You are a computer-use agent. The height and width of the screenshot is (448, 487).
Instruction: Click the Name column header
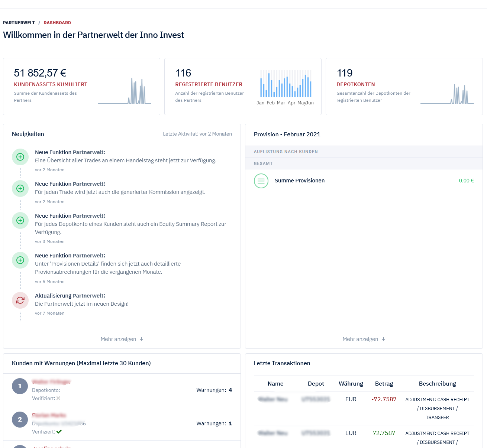tap(275, 384)
